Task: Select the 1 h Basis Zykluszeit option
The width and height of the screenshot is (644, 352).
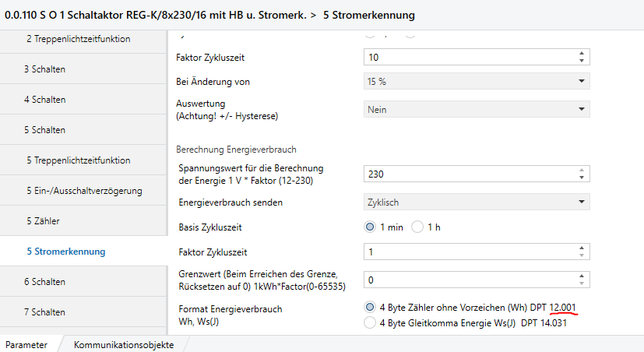Action: (x=417, y=227)
